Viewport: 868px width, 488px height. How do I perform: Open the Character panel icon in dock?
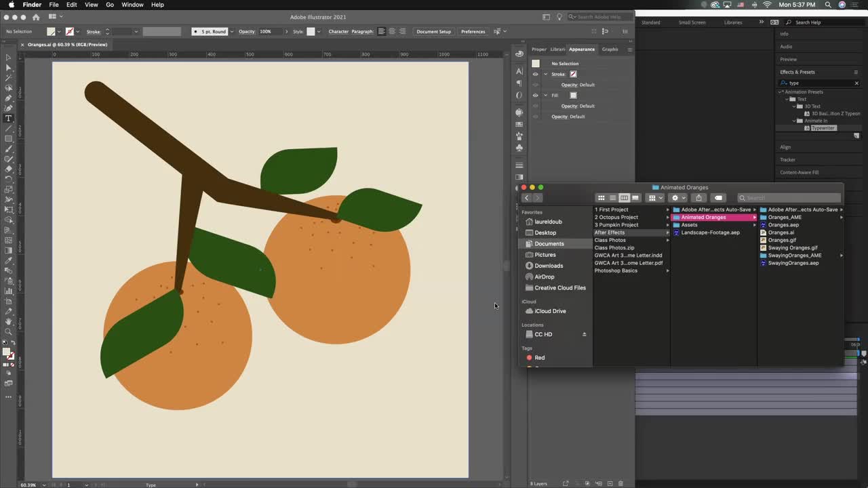pyautogui.click(x=519, y=70)
